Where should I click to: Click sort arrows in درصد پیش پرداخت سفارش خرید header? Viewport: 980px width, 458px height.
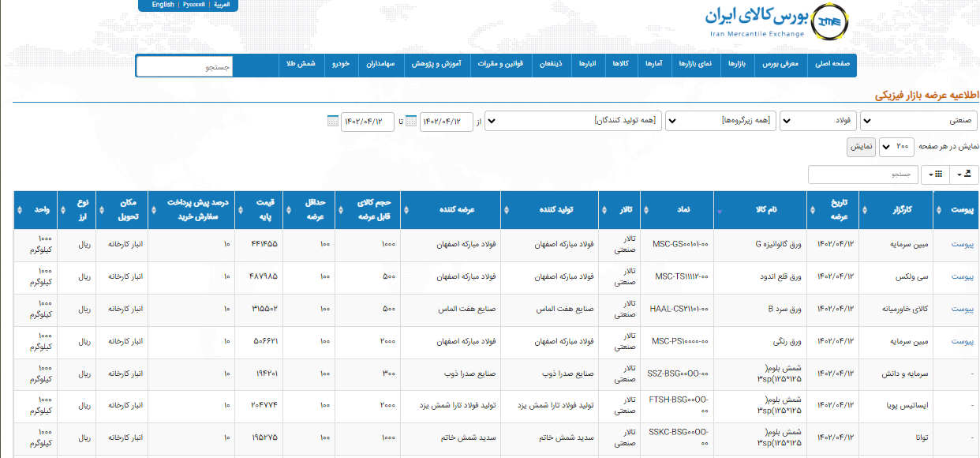(153, 210)
